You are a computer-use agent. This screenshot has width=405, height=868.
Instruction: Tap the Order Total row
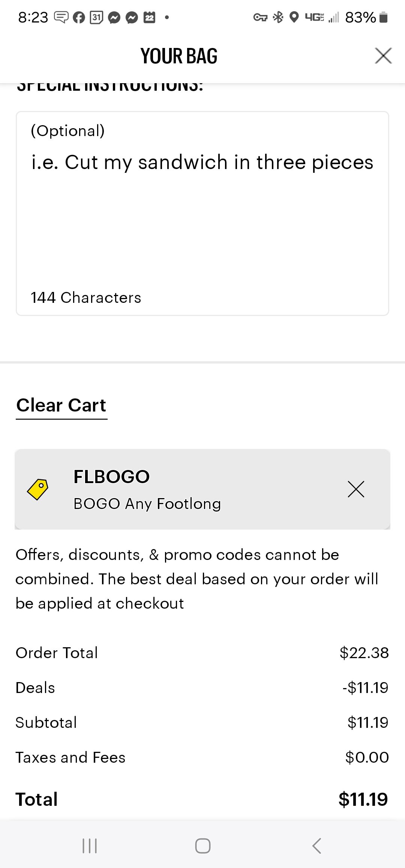coord(202,653)
